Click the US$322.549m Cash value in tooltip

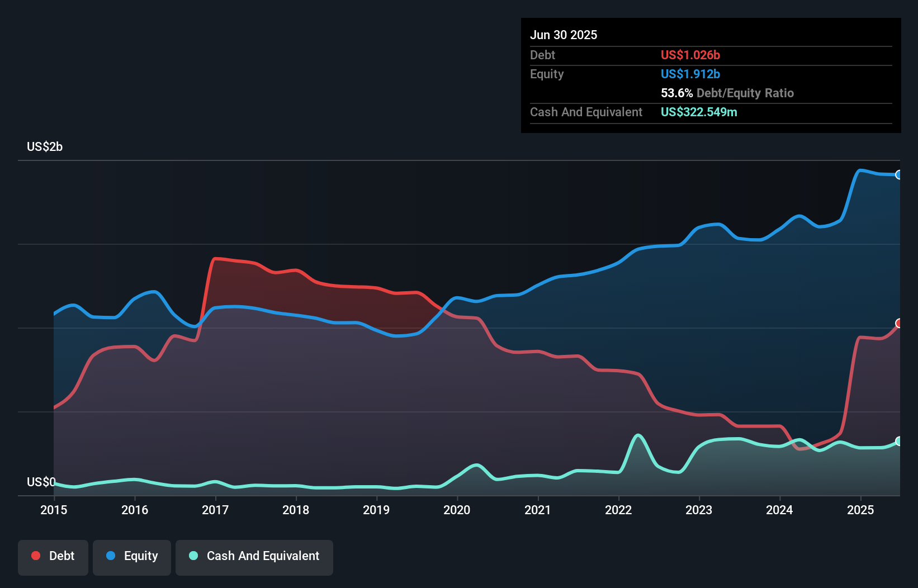[698, 112]
